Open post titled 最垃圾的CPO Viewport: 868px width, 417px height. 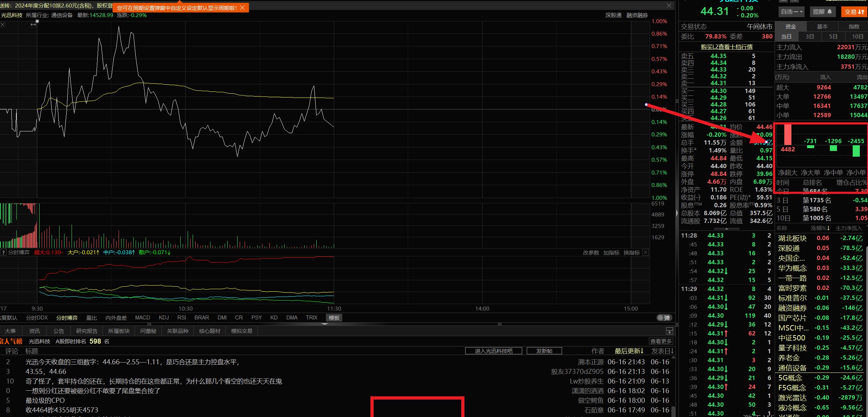(45, 400)
